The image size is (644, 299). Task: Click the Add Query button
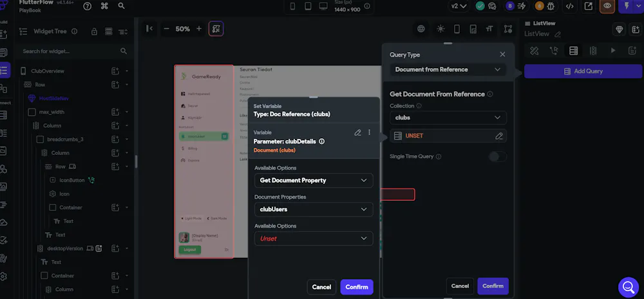tap(583, 71)
